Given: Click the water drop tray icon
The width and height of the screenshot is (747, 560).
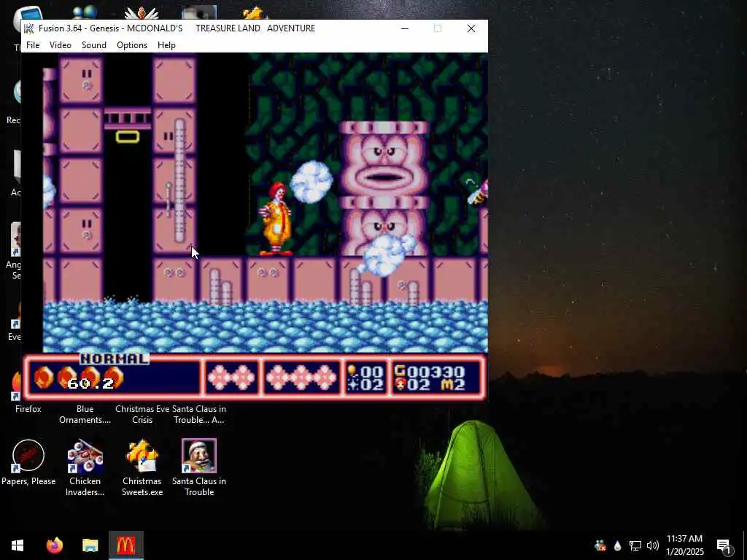Looking at the screenshot, I should (617, 545).
